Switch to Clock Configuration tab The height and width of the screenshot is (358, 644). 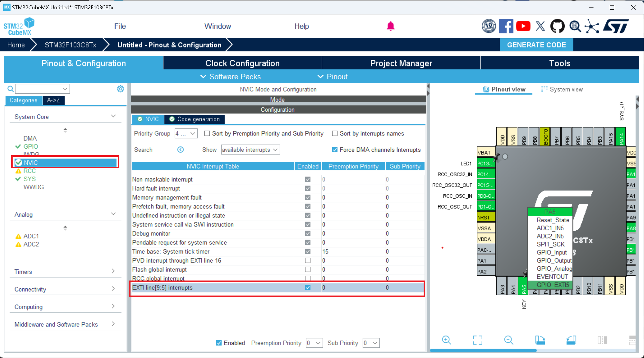click(242, 63)
